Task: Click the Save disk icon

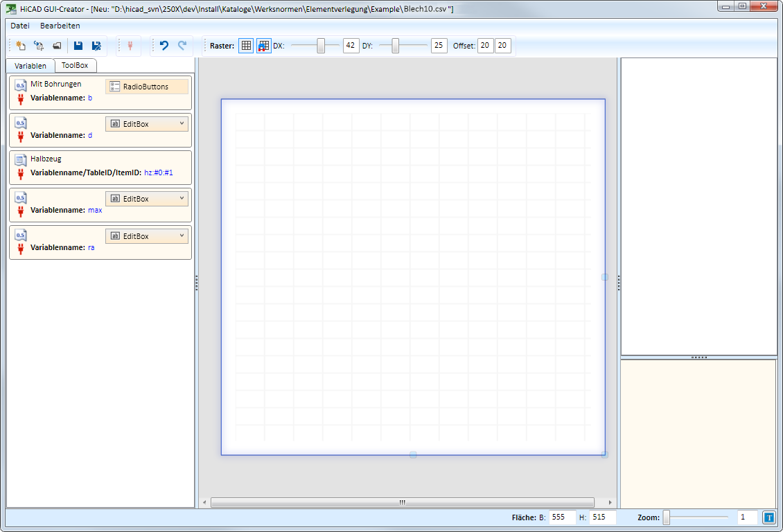Action: (78, 46)
